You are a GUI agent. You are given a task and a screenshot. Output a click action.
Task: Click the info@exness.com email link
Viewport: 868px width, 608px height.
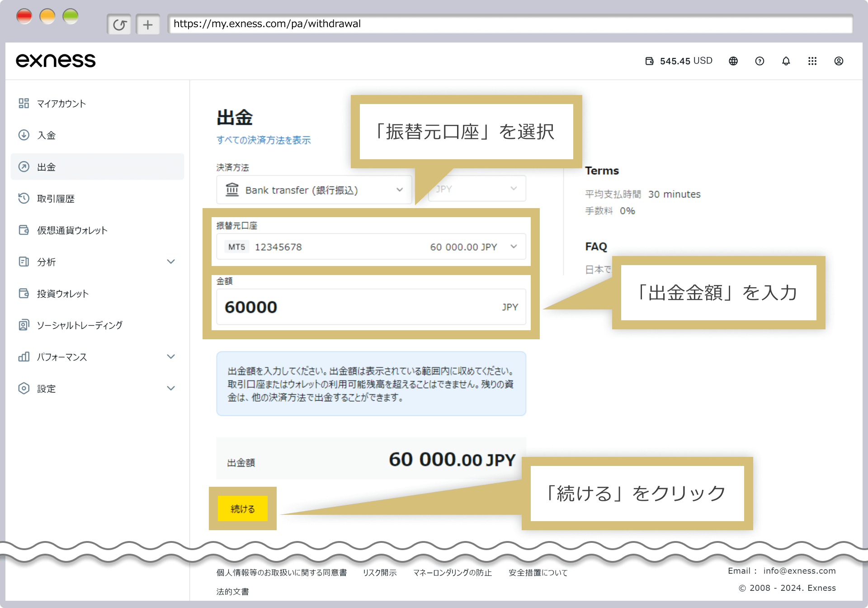point(799,571)
